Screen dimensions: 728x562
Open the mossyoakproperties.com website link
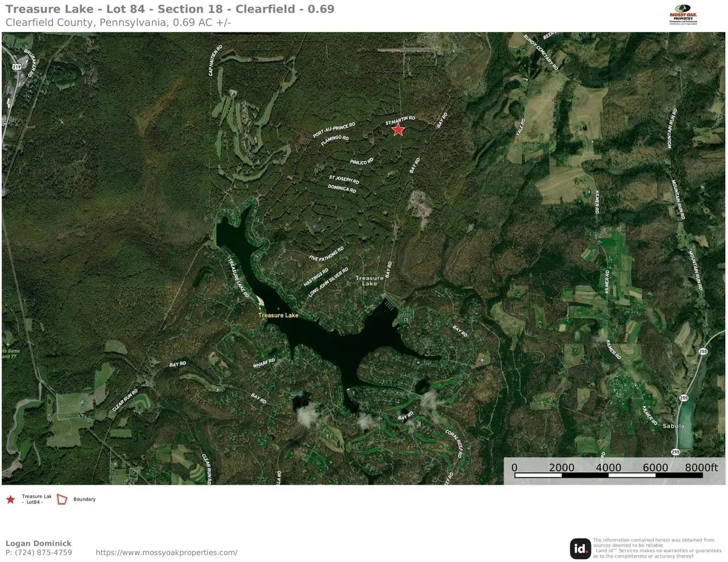pyautogui.click(x=166, y=552)
